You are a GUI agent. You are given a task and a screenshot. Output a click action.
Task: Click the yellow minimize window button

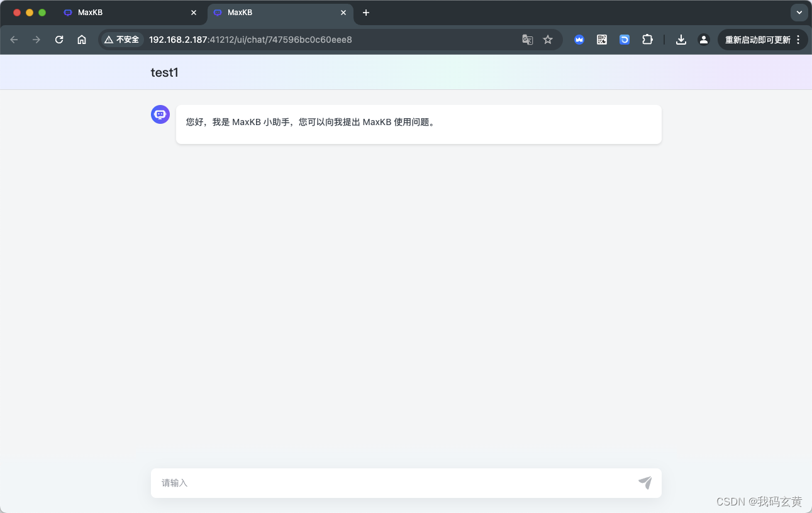click(30, 13)
